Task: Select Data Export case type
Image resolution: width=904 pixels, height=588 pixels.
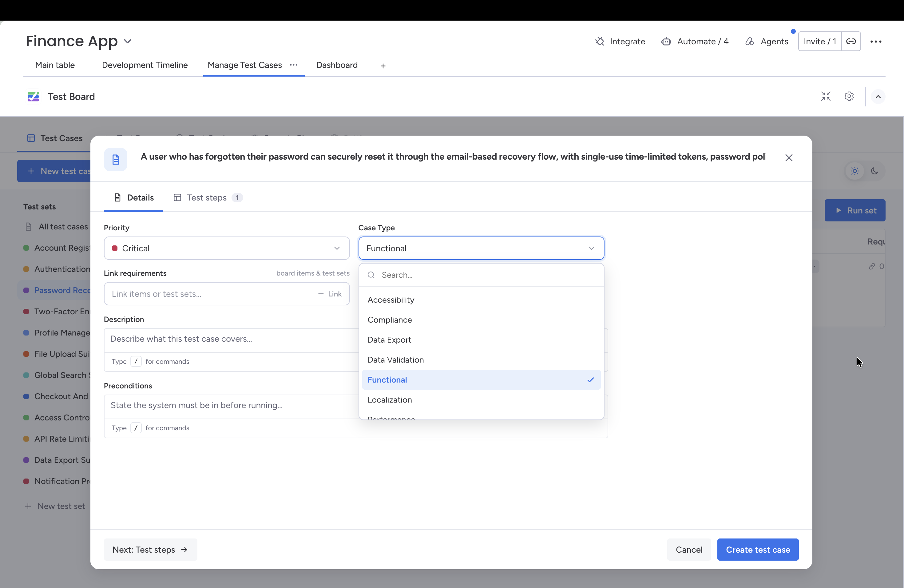Action: (481, 340)
